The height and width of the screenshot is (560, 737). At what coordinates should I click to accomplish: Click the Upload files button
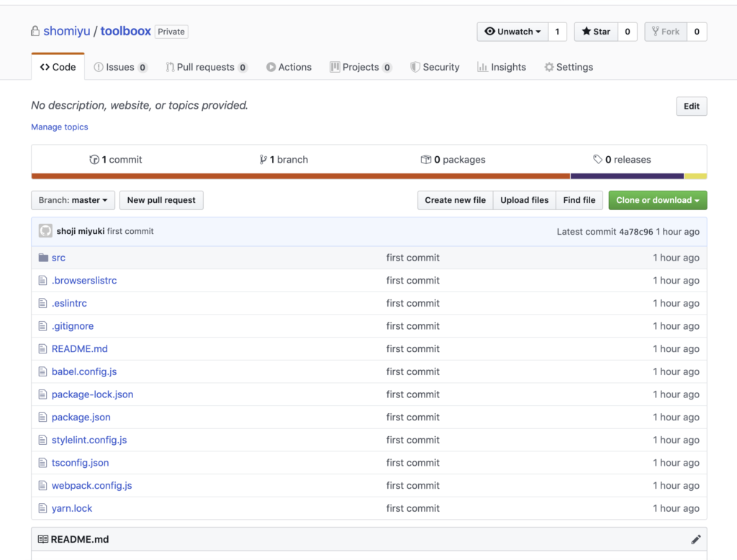click(x=524, y=200)
